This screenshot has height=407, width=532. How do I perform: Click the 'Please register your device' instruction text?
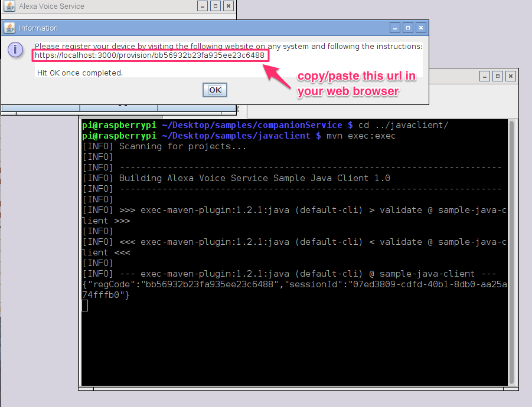click(x=229, y=46)
